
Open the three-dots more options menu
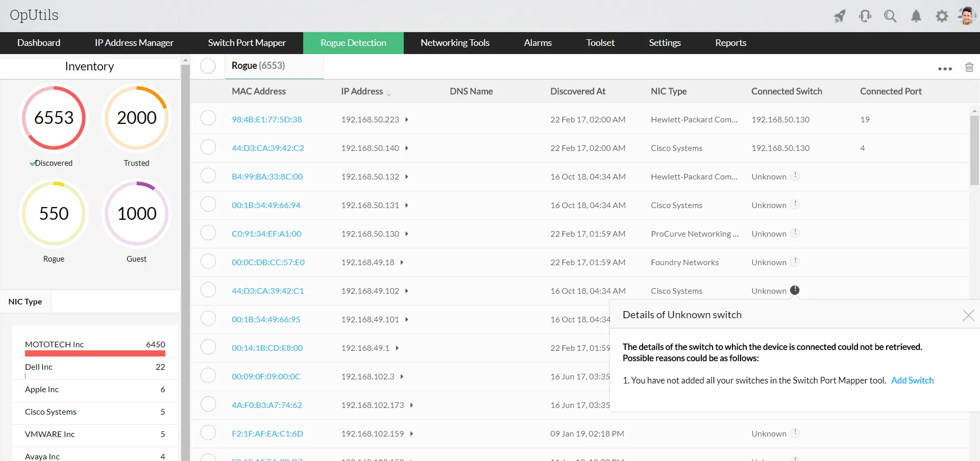click(945, 69)
